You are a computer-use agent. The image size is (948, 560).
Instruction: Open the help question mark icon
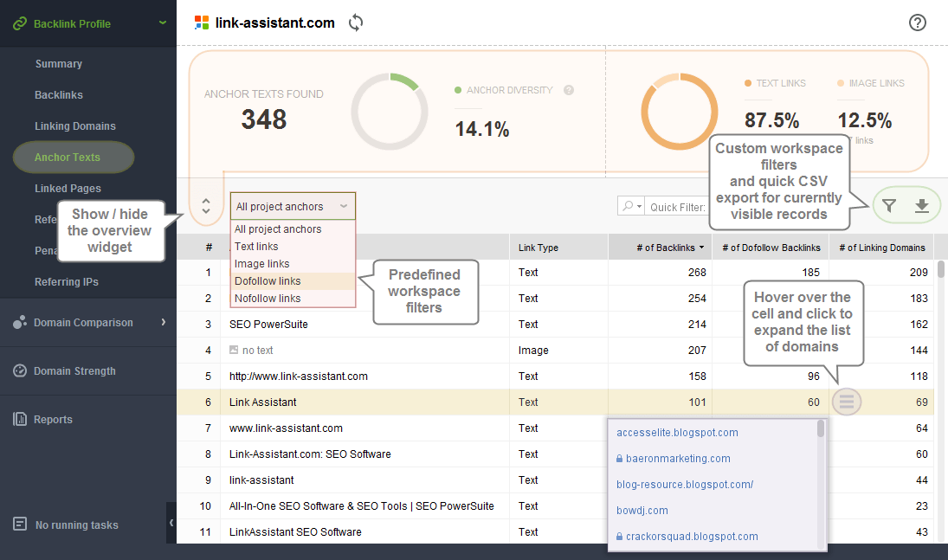click(x=917, y=23)
